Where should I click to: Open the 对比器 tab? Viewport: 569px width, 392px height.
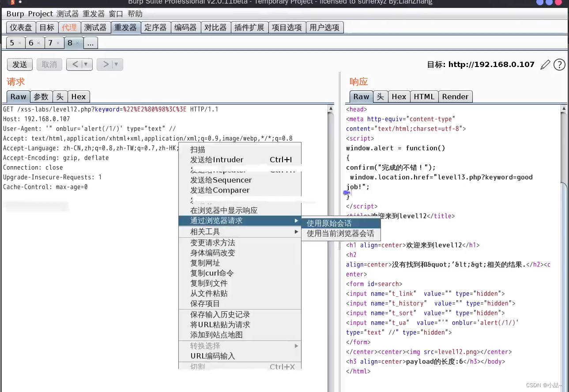coord(215,27)
